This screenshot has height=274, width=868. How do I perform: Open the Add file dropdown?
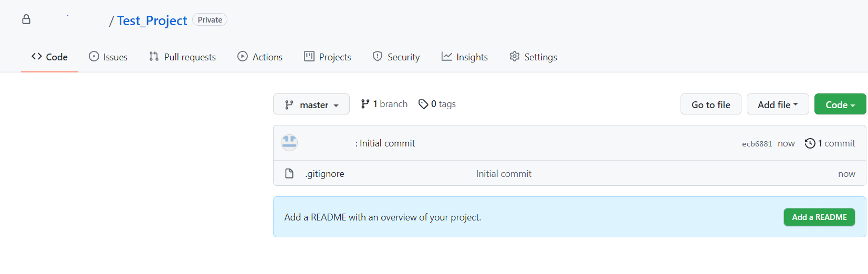tap(777, 104)
